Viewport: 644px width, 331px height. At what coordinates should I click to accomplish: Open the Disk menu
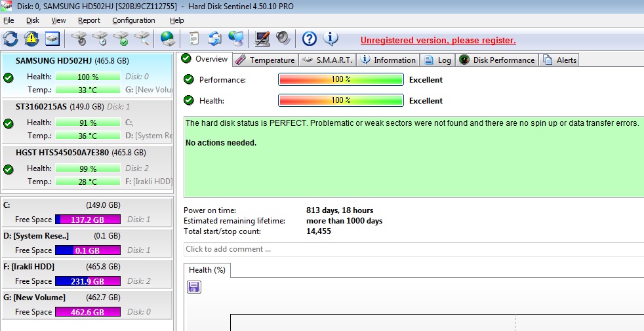point(32,20)
